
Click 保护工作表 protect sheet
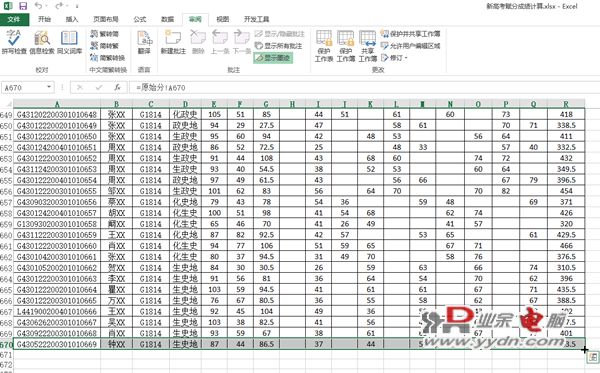[x=324, y=46]
